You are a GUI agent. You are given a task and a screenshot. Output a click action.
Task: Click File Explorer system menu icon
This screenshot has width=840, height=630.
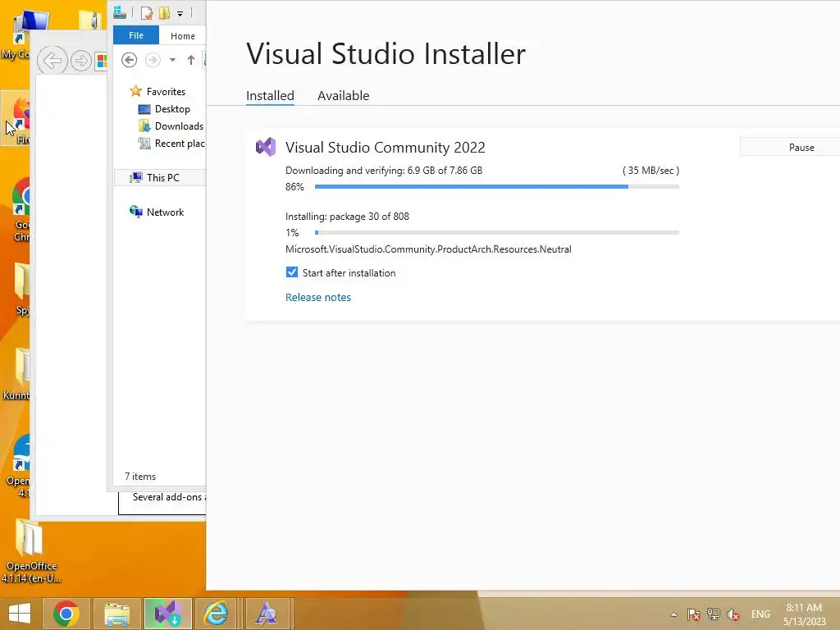click(120, 11)
